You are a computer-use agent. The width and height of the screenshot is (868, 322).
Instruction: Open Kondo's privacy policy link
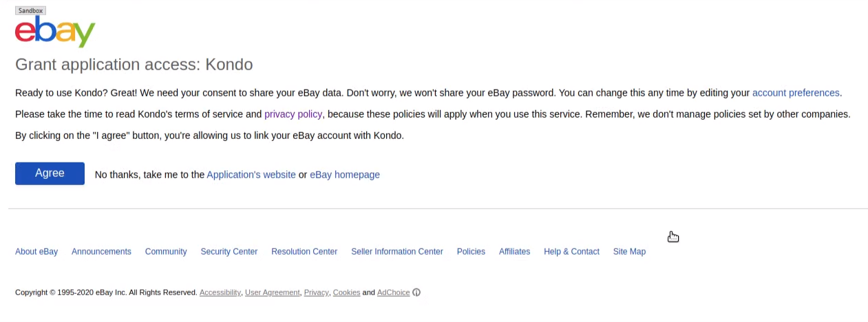click(x=293, y=114)
